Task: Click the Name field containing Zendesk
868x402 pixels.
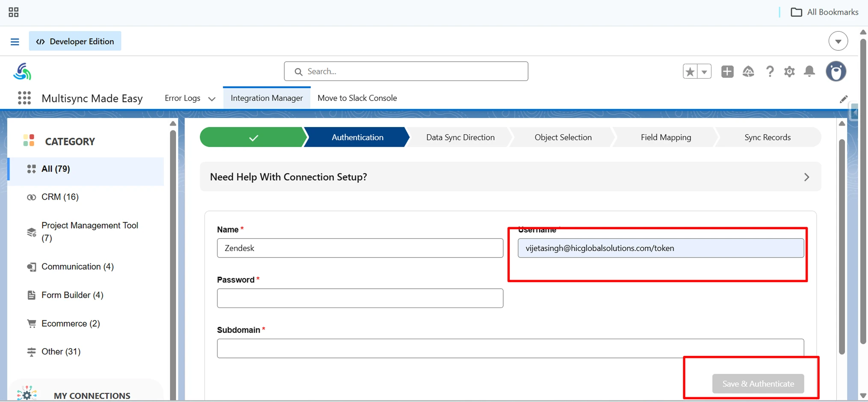Action: coord(360,248)
